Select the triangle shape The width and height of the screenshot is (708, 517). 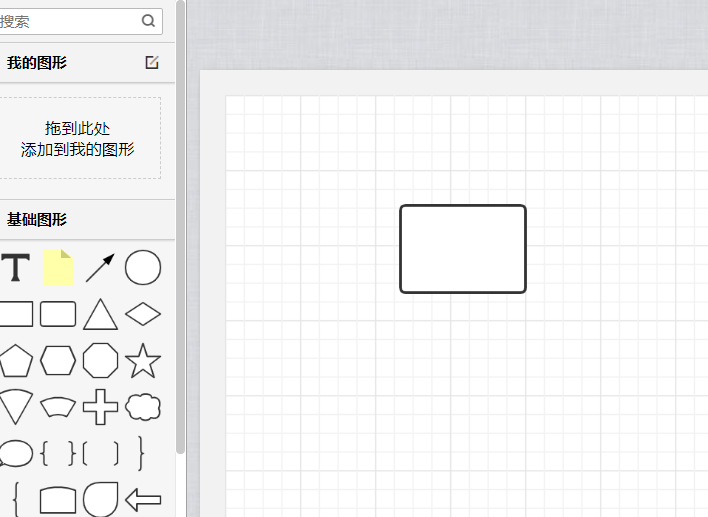100,314
